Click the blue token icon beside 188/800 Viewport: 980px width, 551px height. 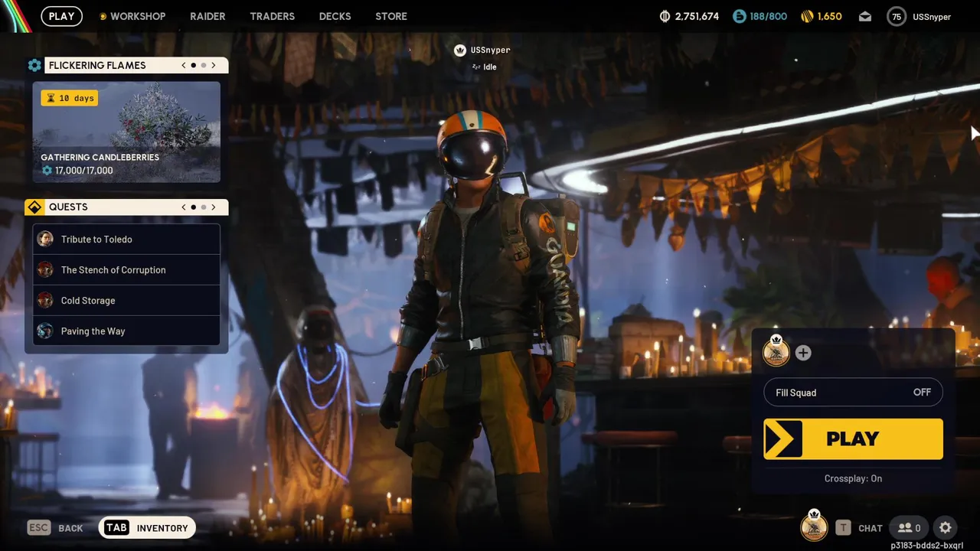[739, 16]
